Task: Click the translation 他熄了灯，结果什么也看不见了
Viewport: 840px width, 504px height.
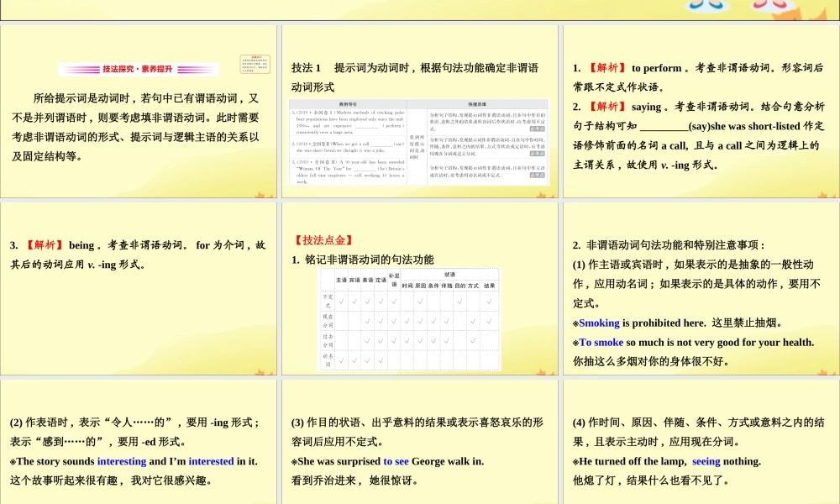Action: click(x=651, y=480)
